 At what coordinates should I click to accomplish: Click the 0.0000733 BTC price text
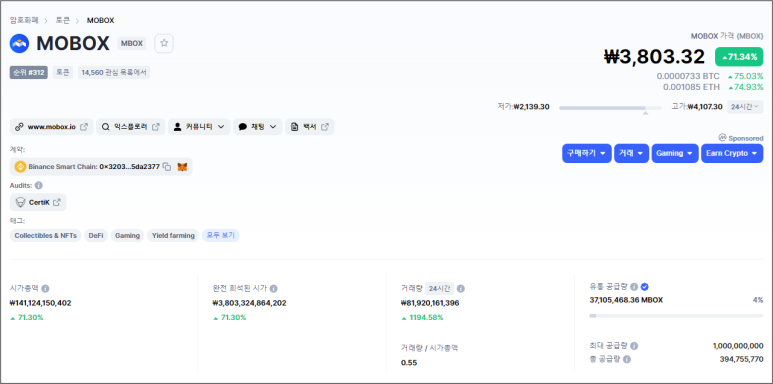[x=688, y=76]
